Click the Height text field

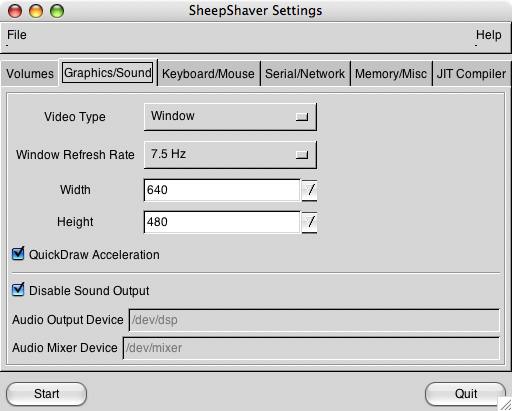tap(222, 222)
